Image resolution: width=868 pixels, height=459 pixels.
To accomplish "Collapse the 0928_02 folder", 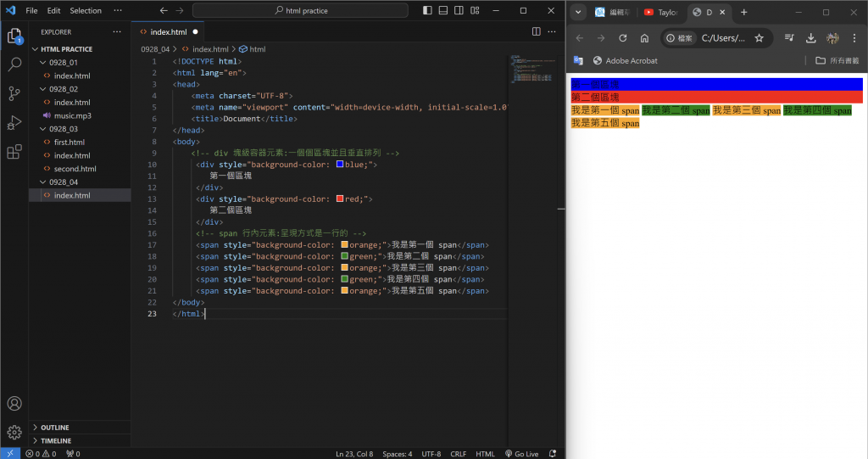I will tap(63, 89).
